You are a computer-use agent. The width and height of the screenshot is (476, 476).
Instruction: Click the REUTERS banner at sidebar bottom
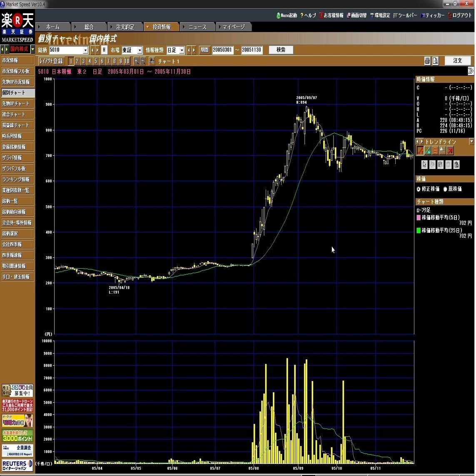pos(17,465)
